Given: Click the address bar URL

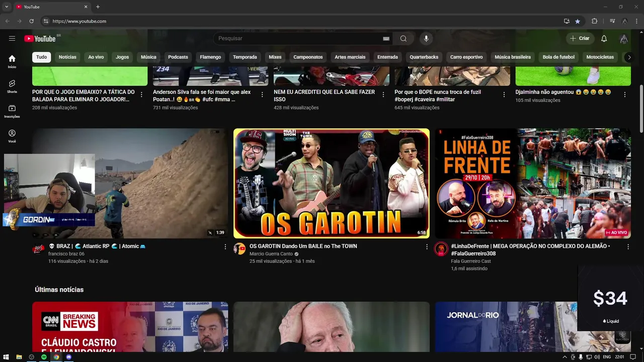Looking at the screenshot, I should pyautogui.click(x=79, y=21).
